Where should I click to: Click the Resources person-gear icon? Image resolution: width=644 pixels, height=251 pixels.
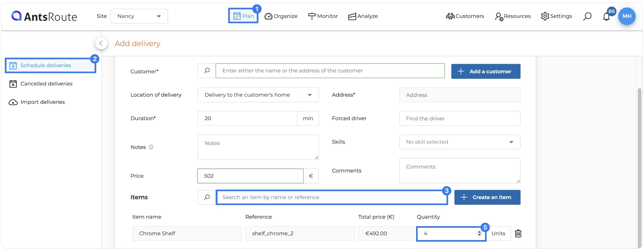[499, 17]
